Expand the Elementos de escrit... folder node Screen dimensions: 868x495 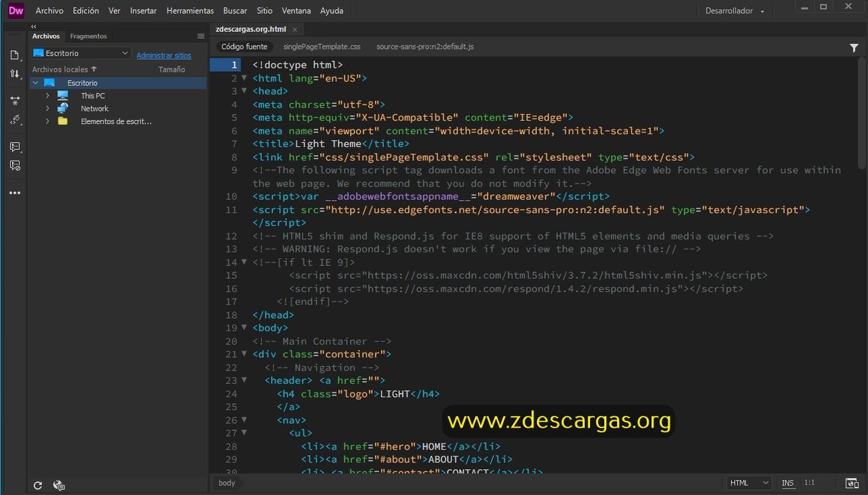pyautogui.click(x=47, y=121)
